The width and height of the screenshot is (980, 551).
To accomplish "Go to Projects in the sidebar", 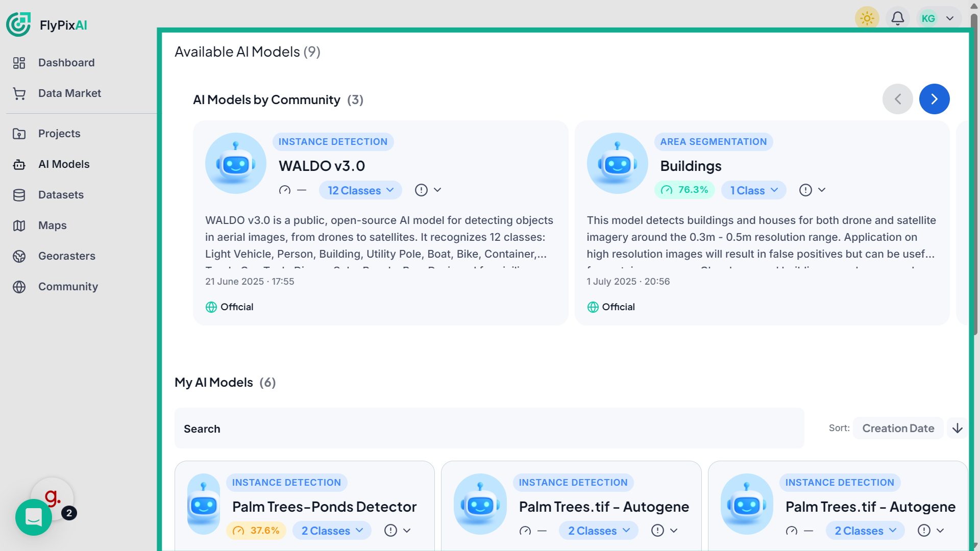I will click(x=59, y=134).
